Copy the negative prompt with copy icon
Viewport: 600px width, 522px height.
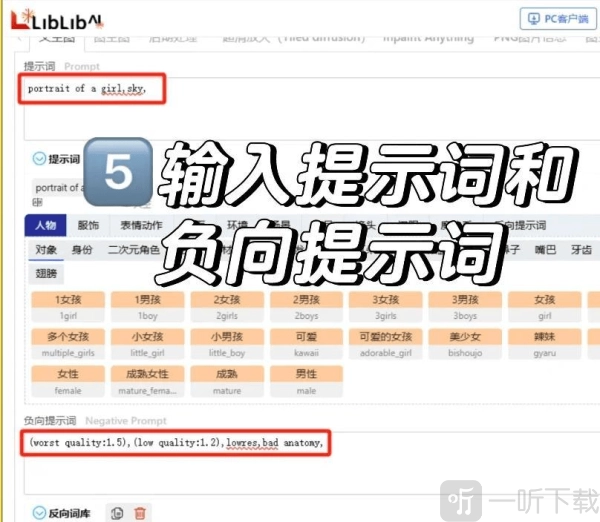[116, 513]
